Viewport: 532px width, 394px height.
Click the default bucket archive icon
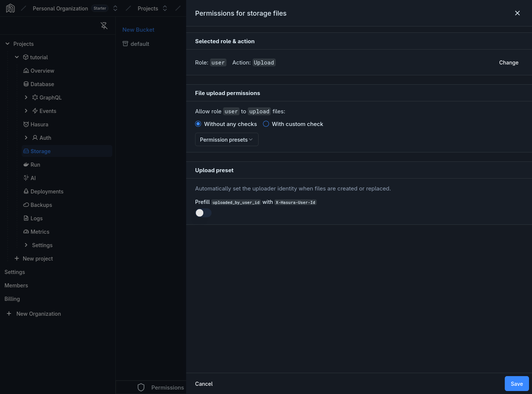click(125, 44)
